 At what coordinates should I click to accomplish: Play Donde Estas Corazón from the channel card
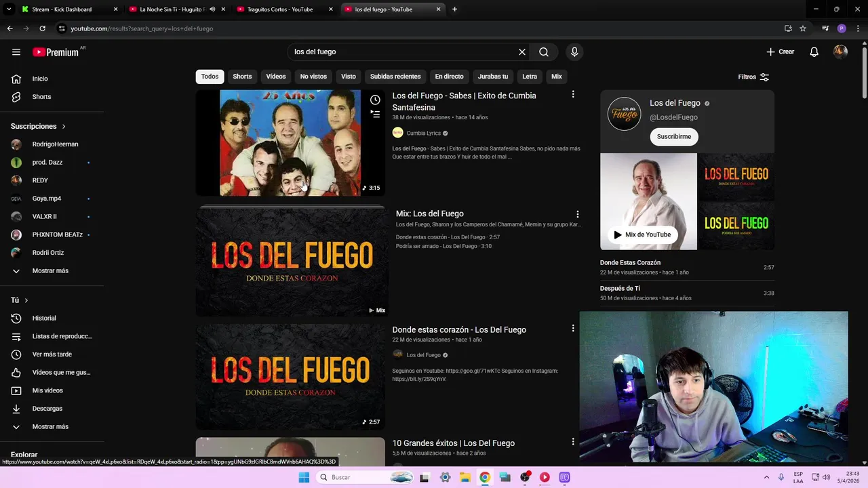click(x=687, y=267)
